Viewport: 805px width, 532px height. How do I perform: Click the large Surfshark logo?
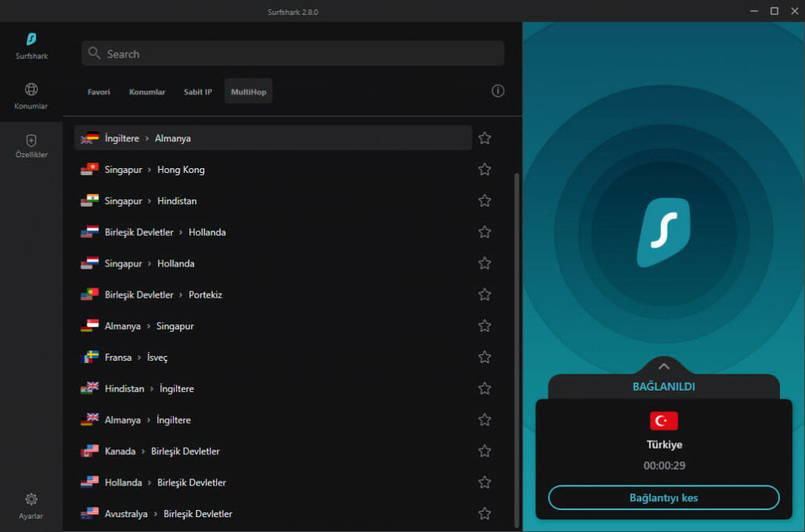663,233
